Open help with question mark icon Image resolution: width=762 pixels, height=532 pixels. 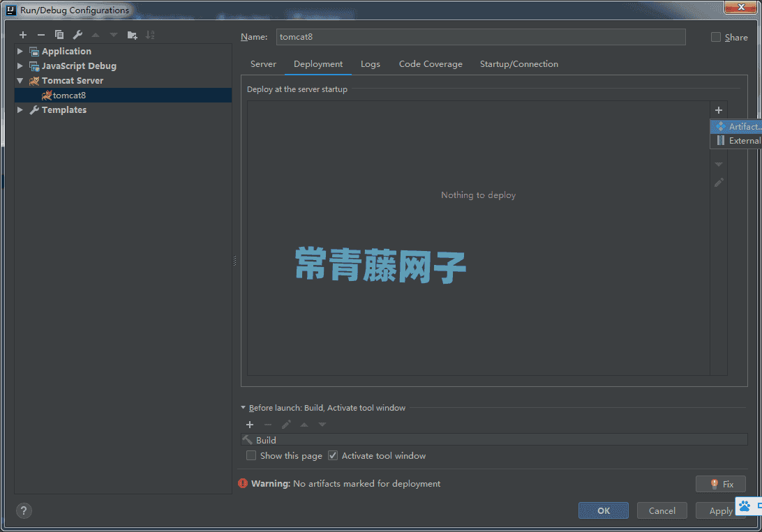(24, 510)
